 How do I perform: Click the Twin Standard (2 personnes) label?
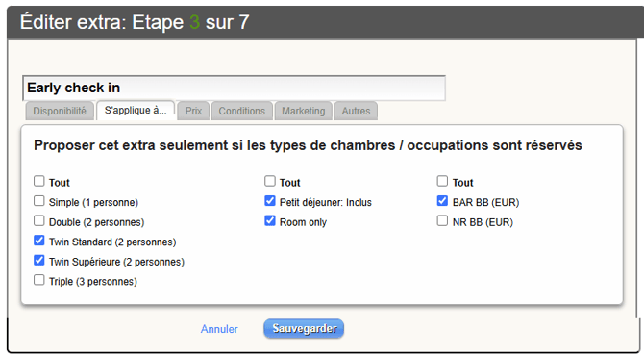tap(112, 242)
